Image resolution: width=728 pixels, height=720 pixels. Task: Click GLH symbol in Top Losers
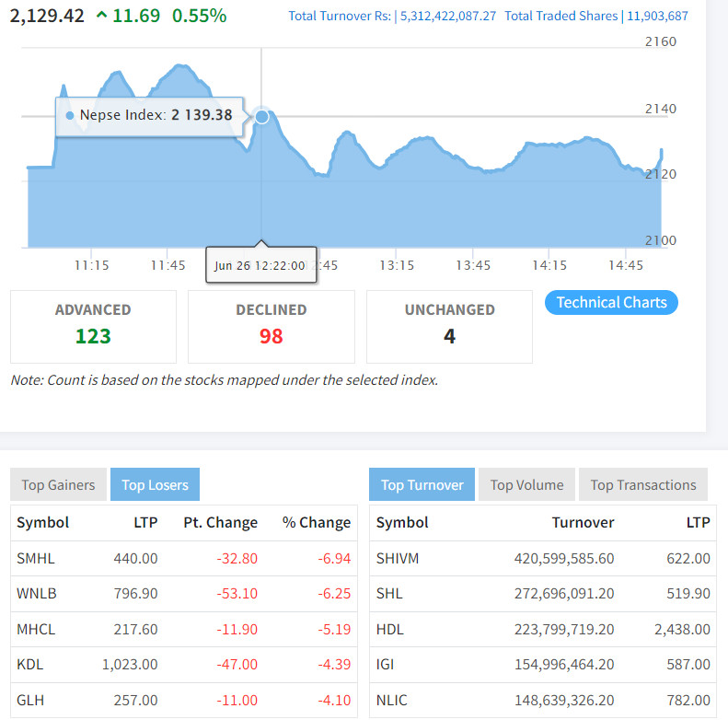[x=30, y=700]
